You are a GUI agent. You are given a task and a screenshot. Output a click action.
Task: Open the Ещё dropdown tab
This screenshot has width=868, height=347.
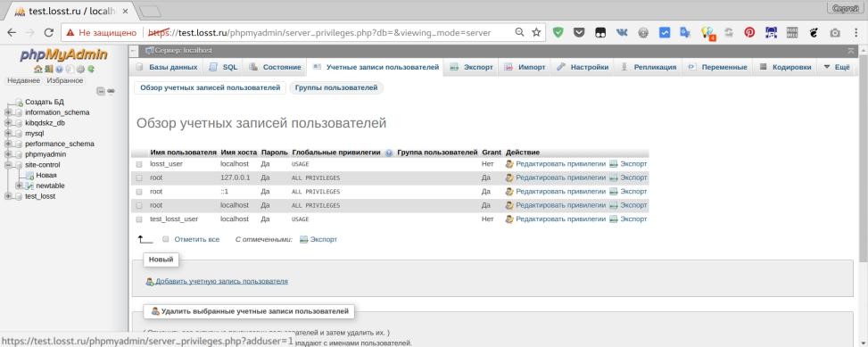point(836,67)
